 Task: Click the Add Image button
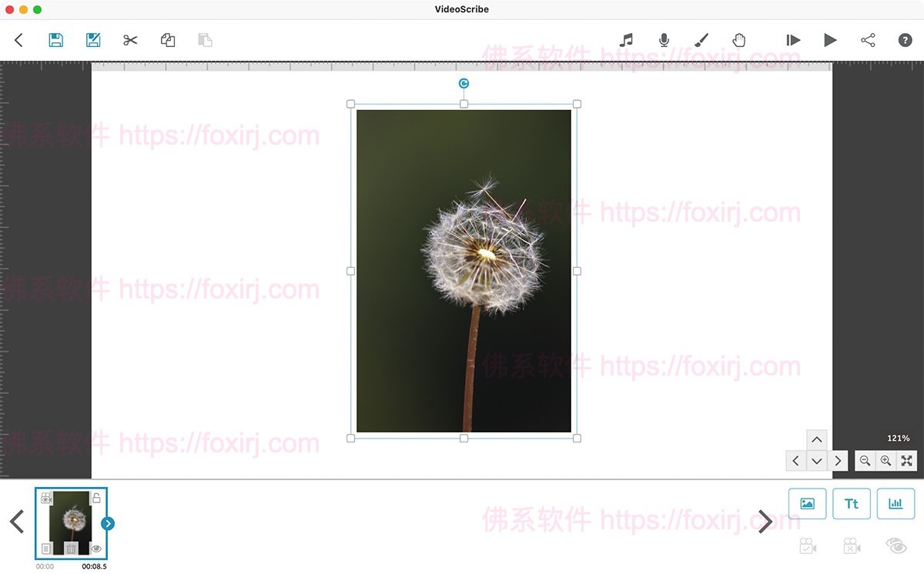click(x=807, y=503)
